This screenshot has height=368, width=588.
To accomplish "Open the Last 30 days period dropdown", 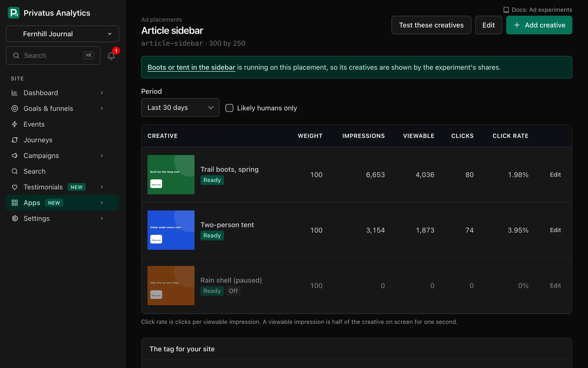I will [180, 107].
